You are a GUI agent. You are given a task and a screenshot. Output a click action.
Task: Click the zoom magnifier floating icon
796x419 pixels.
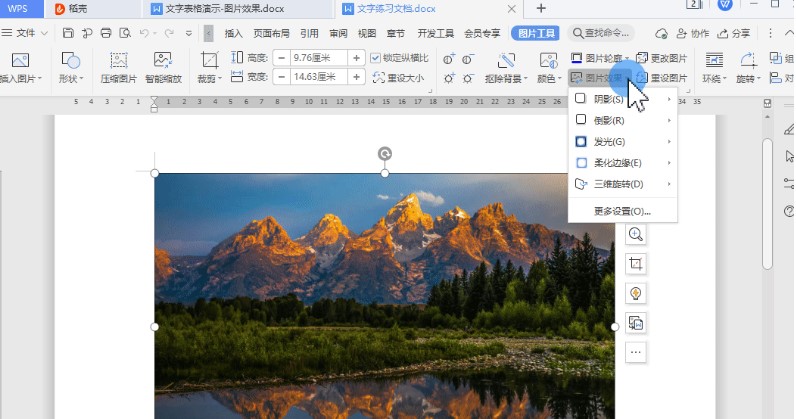pos(636,234)
